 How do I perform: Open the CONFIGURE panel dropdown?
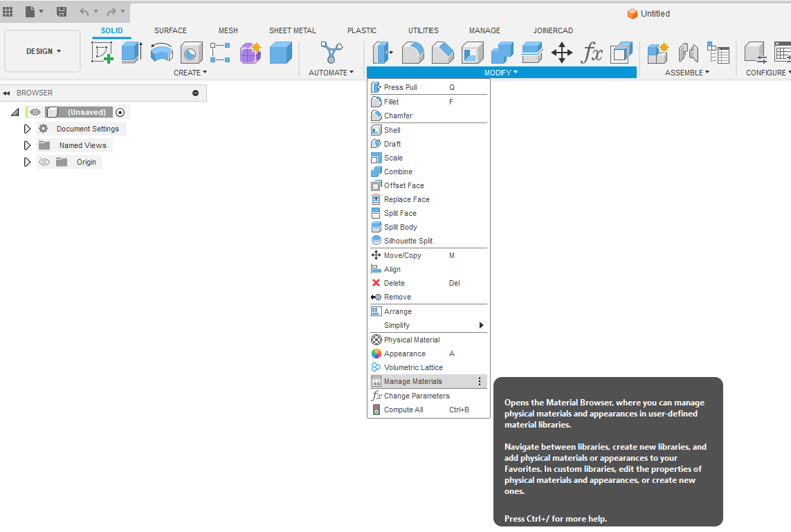pyautogui.click(x=767, y=73)
